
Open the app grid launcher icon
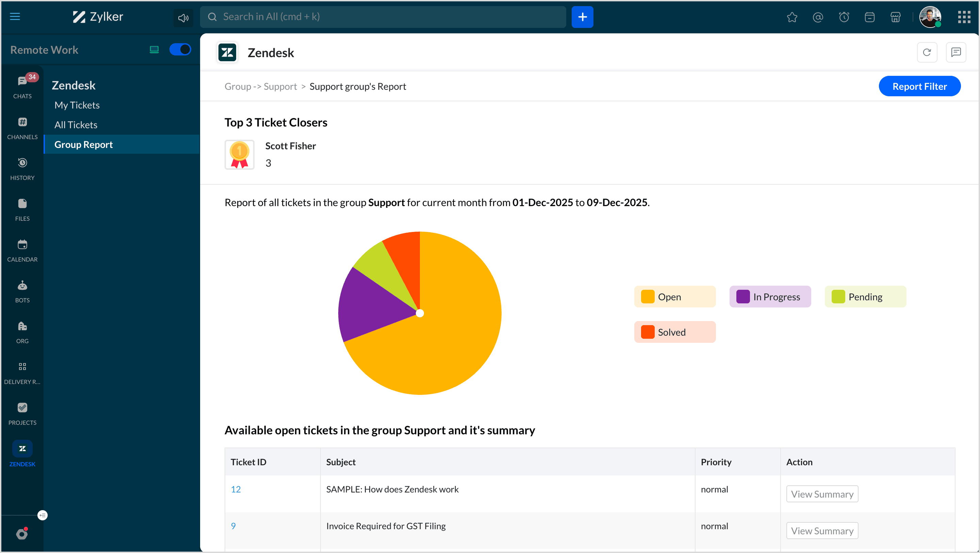click(x=964, y=17)
